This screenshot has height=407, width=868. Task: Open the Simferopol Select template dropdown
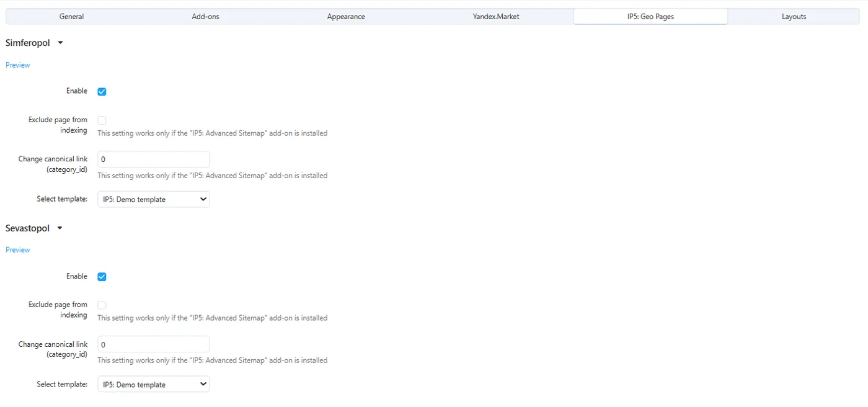(x=154, y=199)
